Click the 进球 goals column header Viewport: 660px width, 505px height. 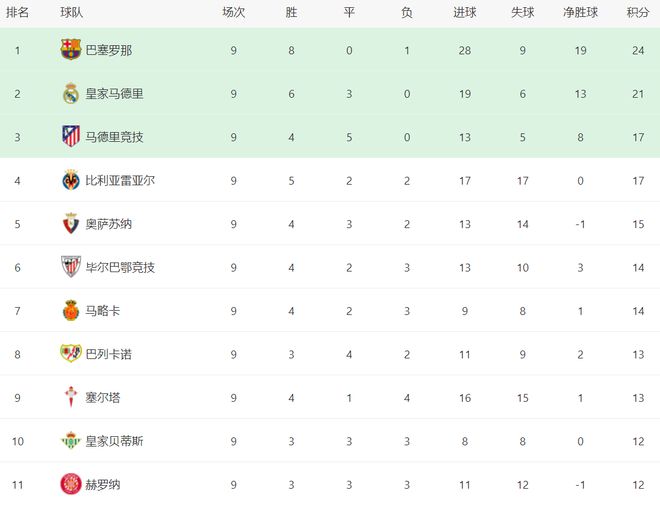pyautogui.click(x=465, y=13)
